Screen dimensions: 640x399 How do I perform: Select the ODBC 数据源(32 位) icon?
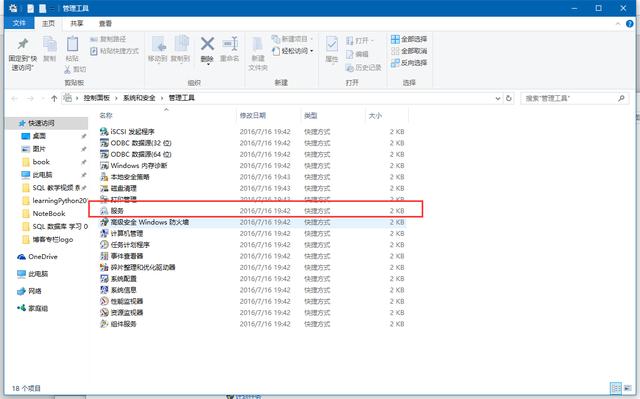[104, 143]
